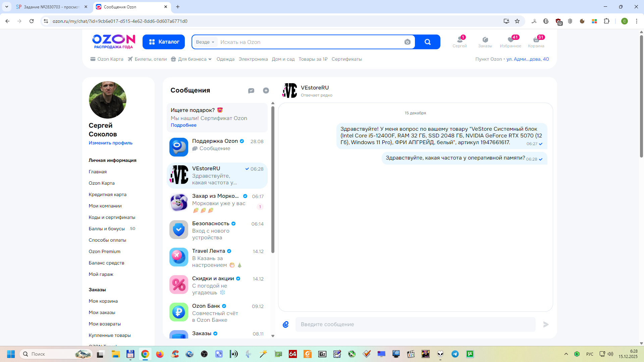The image size is (644, 362).
Task: Select Мои заказы in sidebar menu
Action: click(102, 312)
